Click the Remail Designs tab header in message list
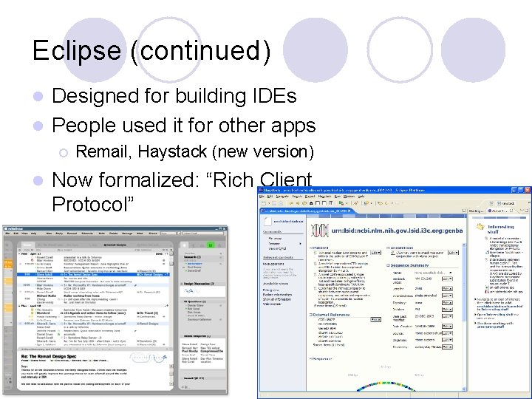This screenshot has width=532, height=399. point(115,245)
